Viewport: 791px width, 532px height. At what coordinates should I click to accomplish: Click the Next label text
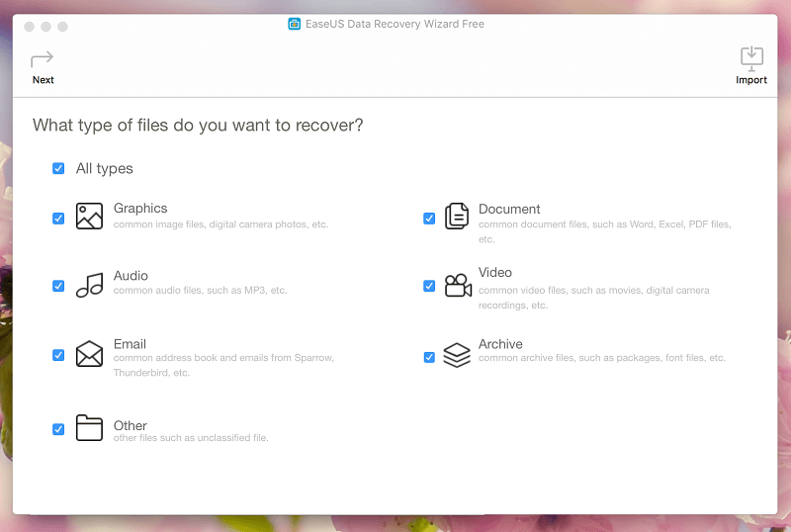click(43, 80)
